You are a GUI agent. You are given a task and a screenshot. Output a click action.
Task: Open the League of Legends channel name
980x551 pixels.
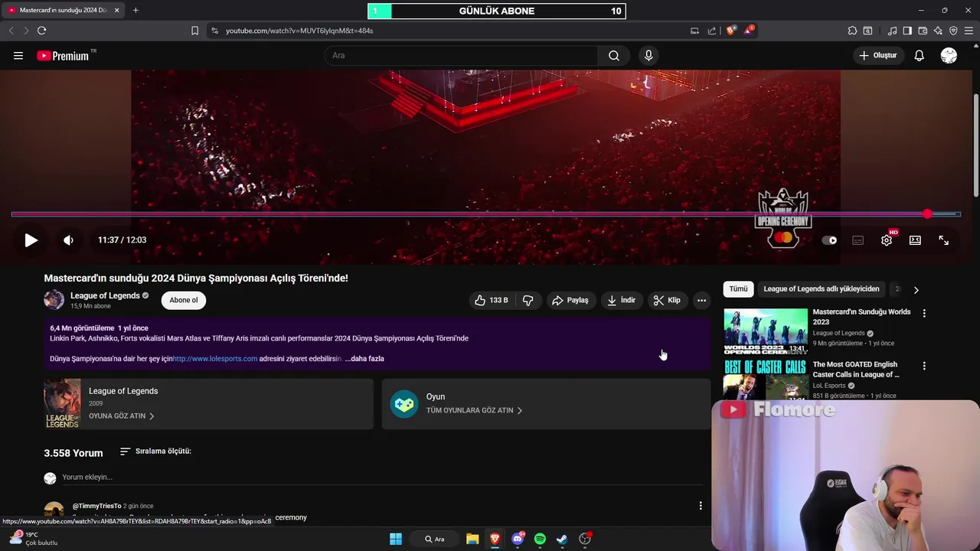click(105, 295)
